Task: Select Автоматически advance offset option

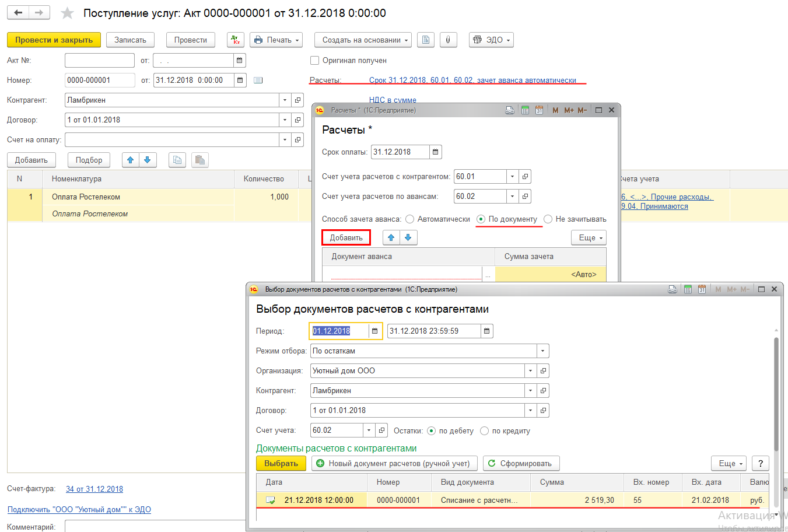Action: (409, 219)
